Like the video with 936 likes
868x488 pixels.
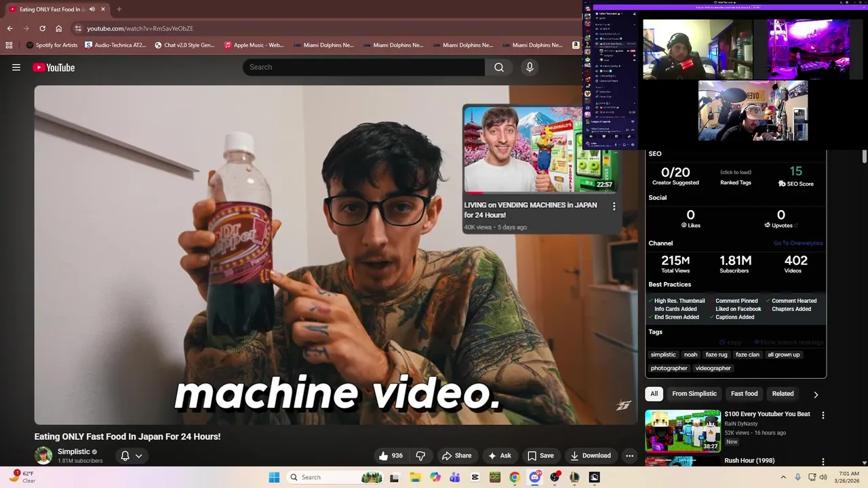pyautogui.click(x=391, y=455)
